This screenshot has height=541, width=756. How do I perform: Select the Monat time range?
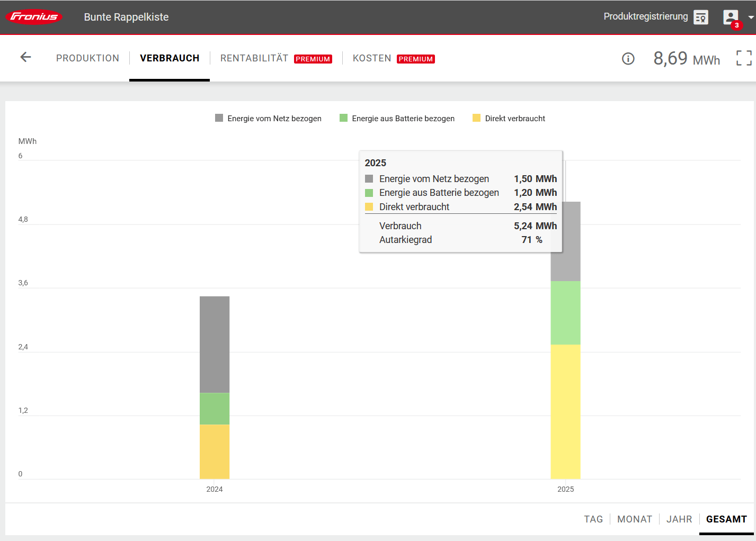[x=634, y=519]
